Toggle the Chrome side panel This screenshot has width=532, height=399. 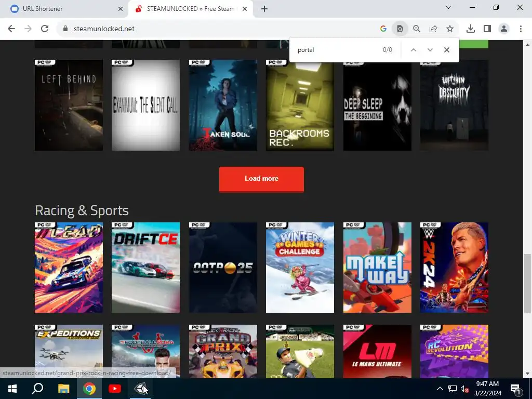(487, 29)
